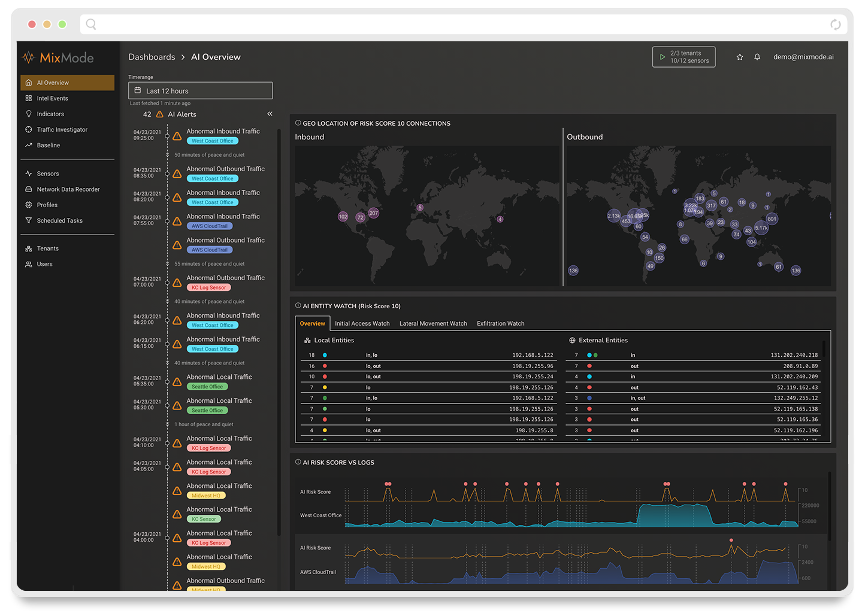Click the KC Sensor green tag
This screenshot has height=616, width=859.
pyautogui.click(x=204, y=519)
